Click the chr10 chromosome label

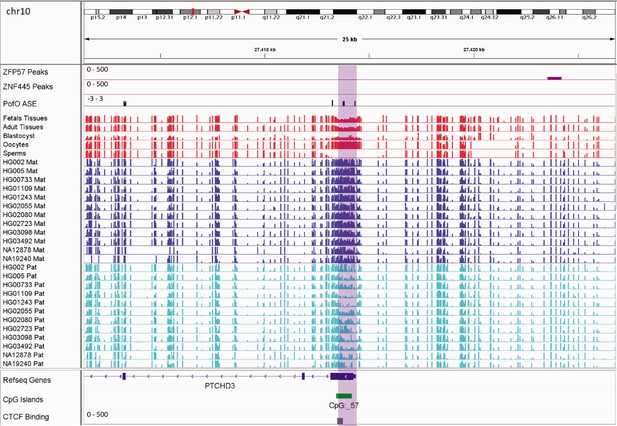pyautogui.click(x=18, y=11)
